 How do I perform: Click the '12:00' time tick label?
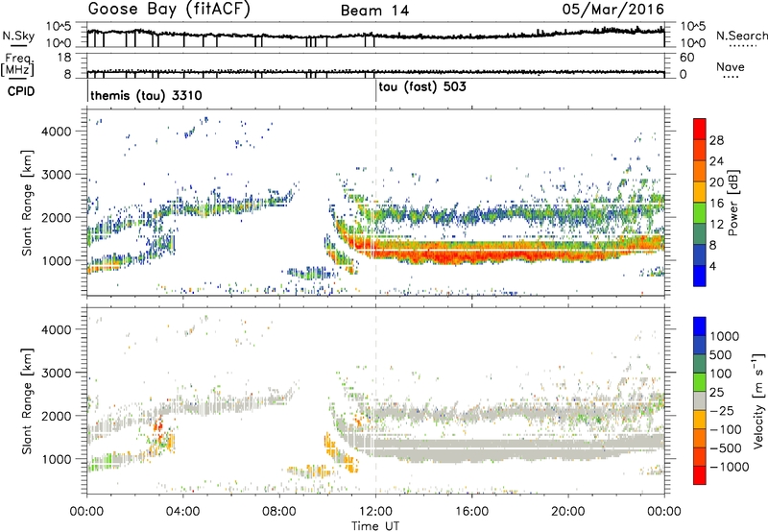375,512
